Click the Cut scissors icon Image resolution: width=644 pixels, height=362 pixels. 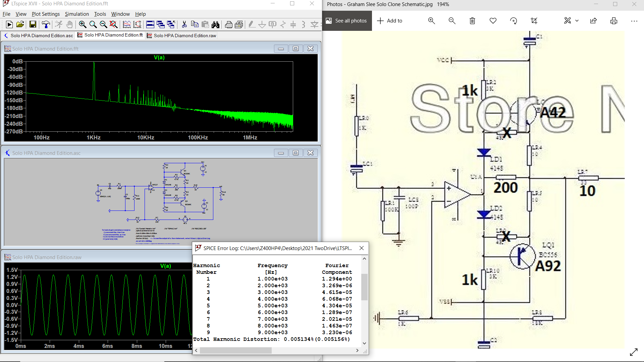coord(184,24)
